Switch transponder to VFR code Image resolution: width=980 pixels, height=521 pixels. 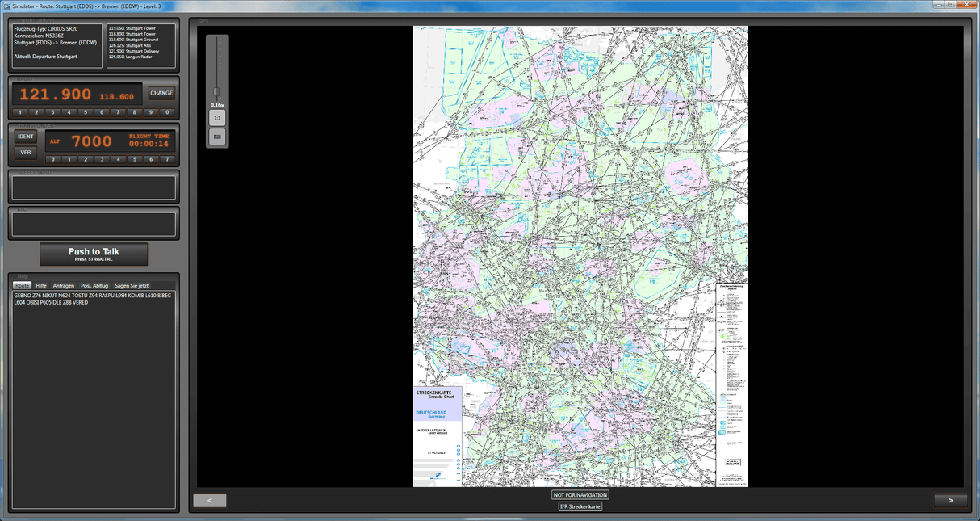(26, 152)
